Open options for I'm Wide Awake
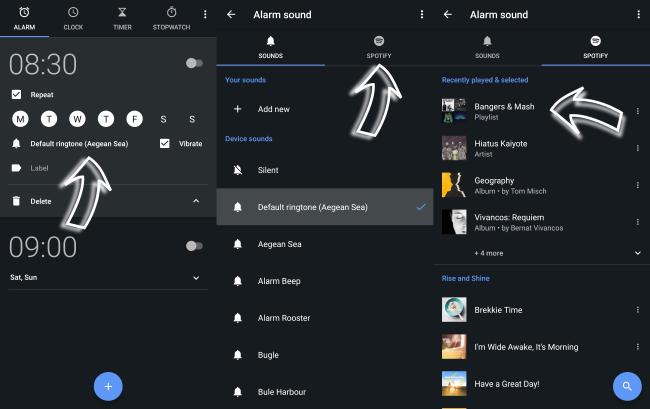Image resolution: width=650 pixels, height=409 pixels. (x=638, y=347)
